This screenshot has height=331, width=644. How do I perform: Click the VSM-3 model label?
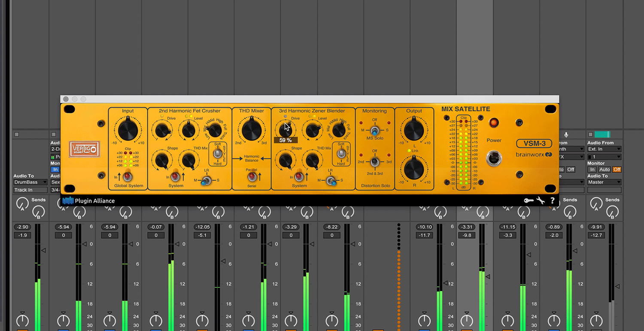(x=534, y=143)
